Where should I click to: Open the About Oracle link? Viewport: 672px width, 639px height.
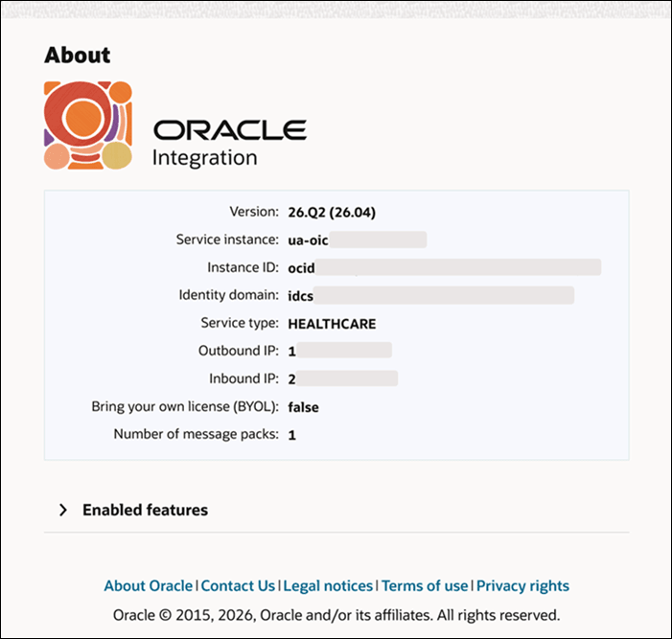point(149,585)
